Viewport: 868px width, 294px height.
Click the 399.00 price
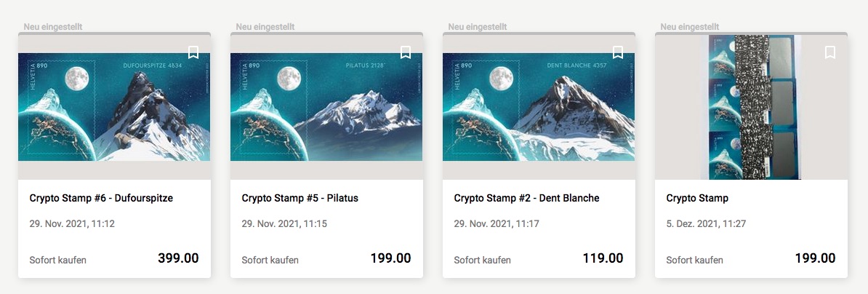point(178,258)
